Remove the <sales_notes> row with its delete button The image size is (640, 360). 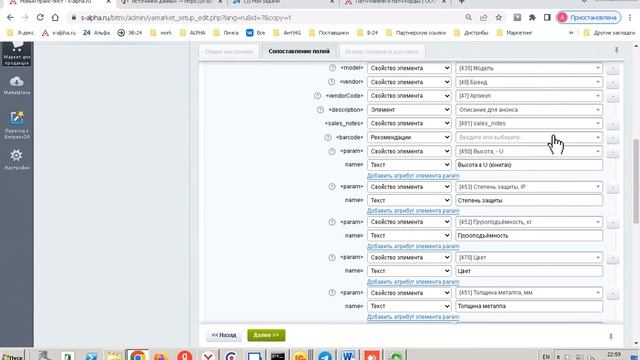coord(612,124)
